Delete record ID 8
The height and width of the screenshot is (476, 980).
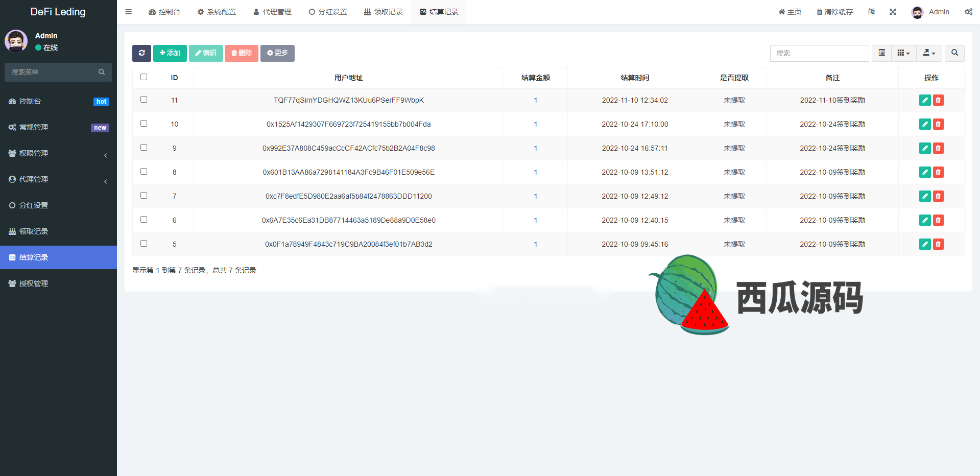pyautogui.click(x=938, y=172)
